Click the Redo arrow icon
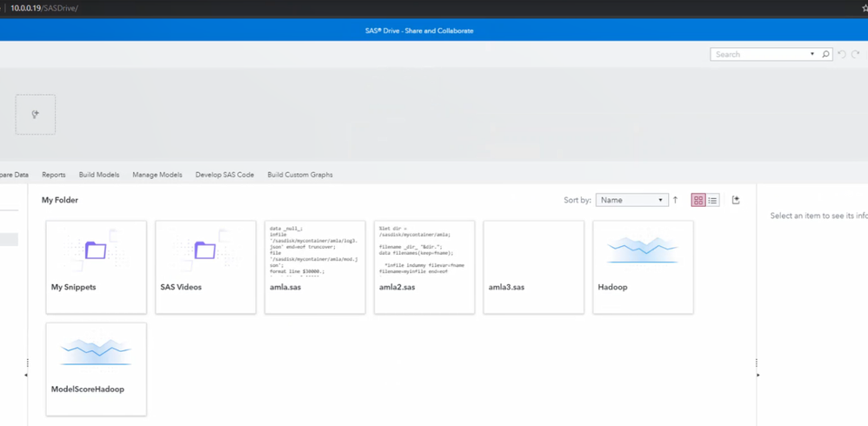868x426 pixels. coord(855,54)
